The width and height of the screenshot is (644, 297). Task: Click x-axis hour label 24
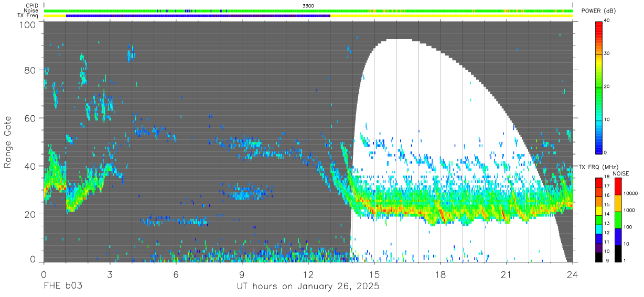pyautogui.click(x=572, y=274)
